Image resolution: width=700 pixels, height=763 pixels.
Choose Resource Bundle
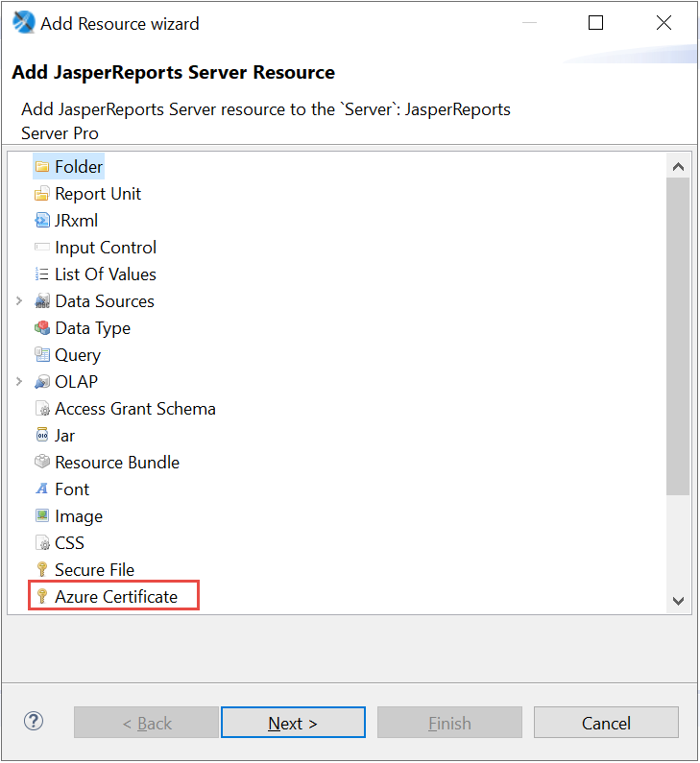click(x=117, y=462)
